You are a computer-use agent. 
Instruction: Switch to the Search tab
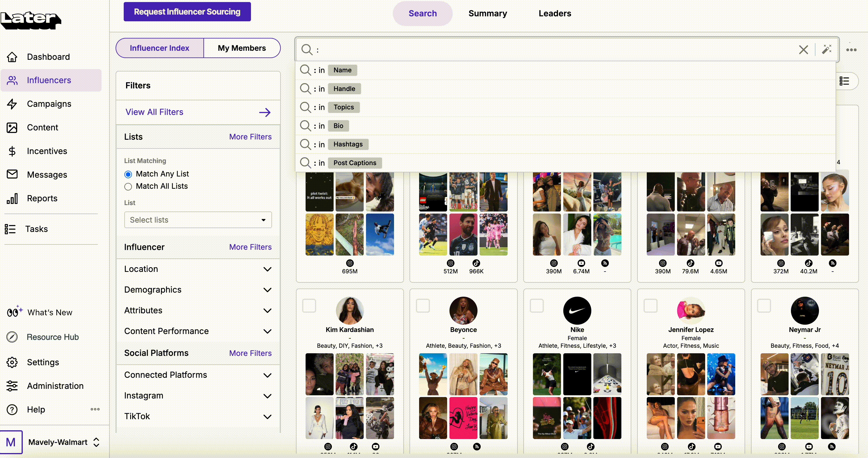tap(423, 13)
